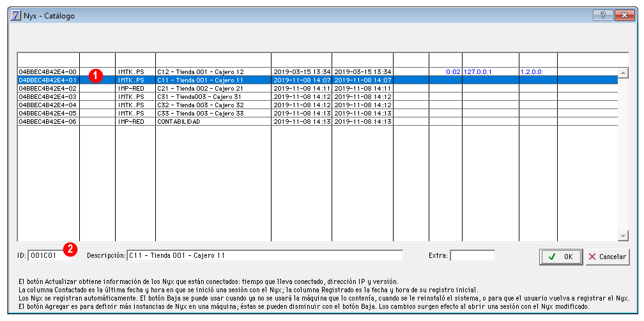
Task: Click cell C33 - Tienda 003 - Cajero 33
Action: coord(213,114)
